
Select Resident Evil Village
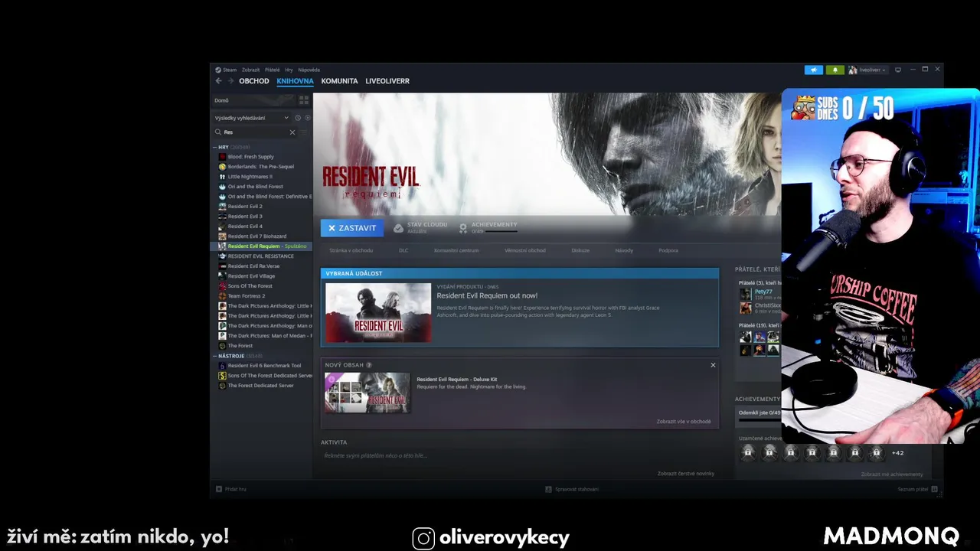click(251, 276)
